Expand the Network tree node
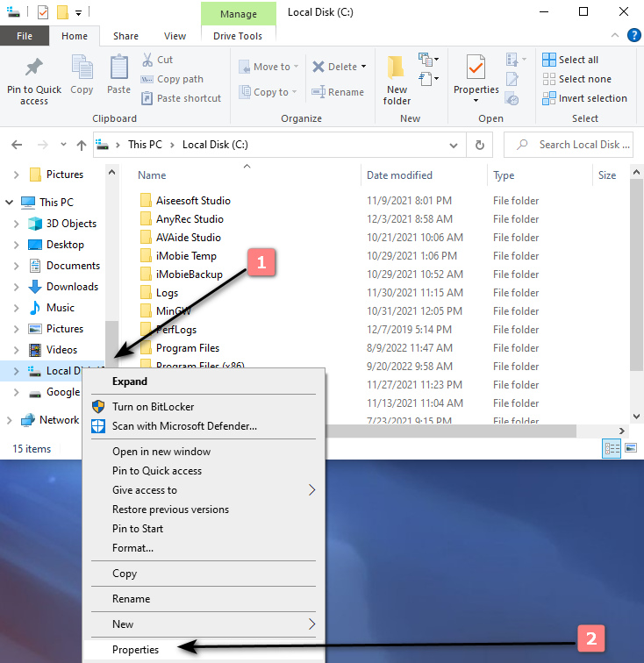This screenshot has width=644, height=663. click(10, 420)
